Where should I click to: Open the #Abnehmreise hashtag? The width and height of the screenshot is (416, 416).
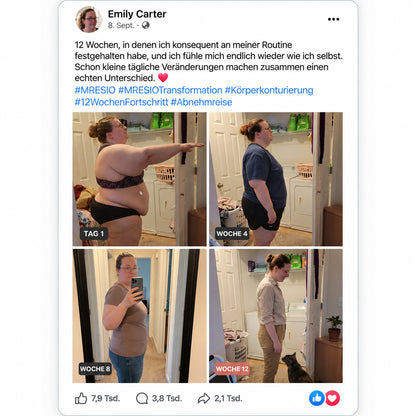(x=201, y=102)
